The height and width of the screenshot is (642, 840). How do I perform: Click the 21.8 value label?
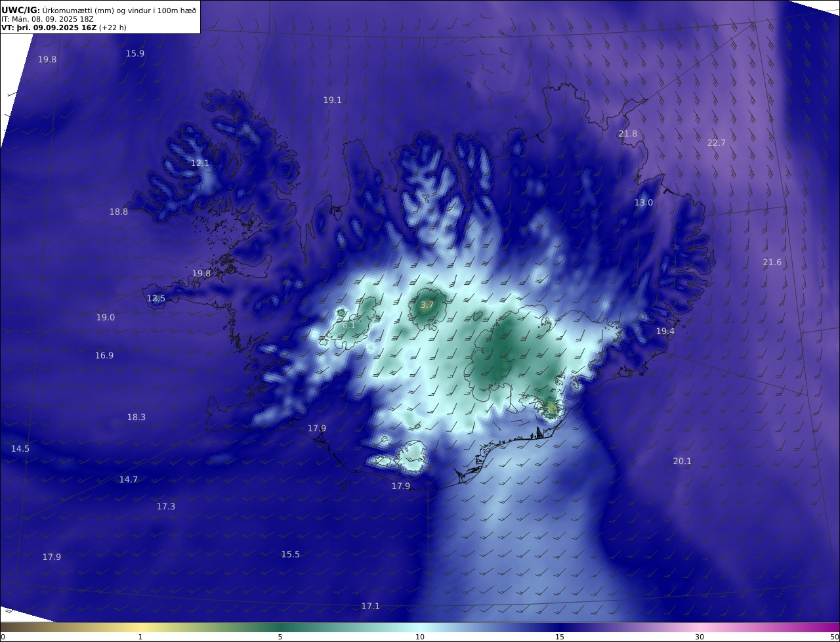(x=628, y=133)
